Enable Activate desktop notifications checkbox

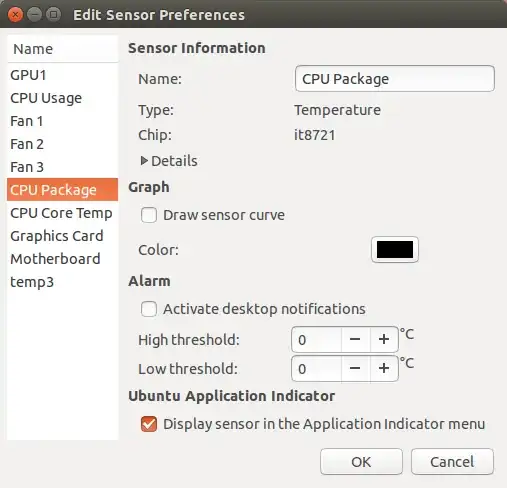coord(149,309)
